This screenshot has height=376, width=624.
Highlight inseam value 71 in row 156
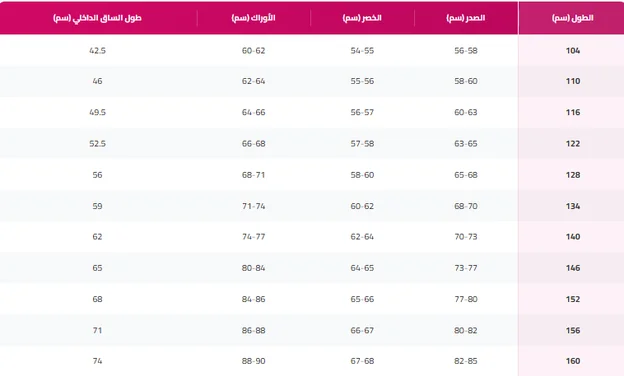98,331
